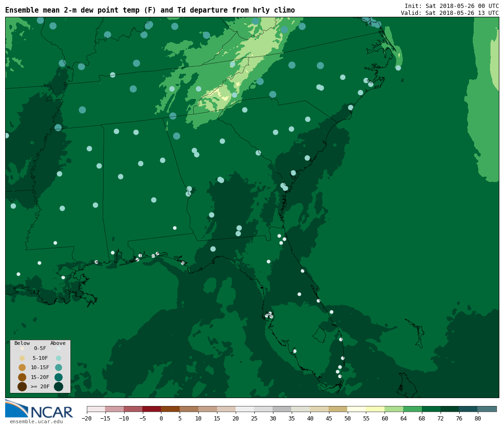The image size is (504, 427).
Task: Select colorbar swatch between 20 and 25
Action: tap(245, 409)
